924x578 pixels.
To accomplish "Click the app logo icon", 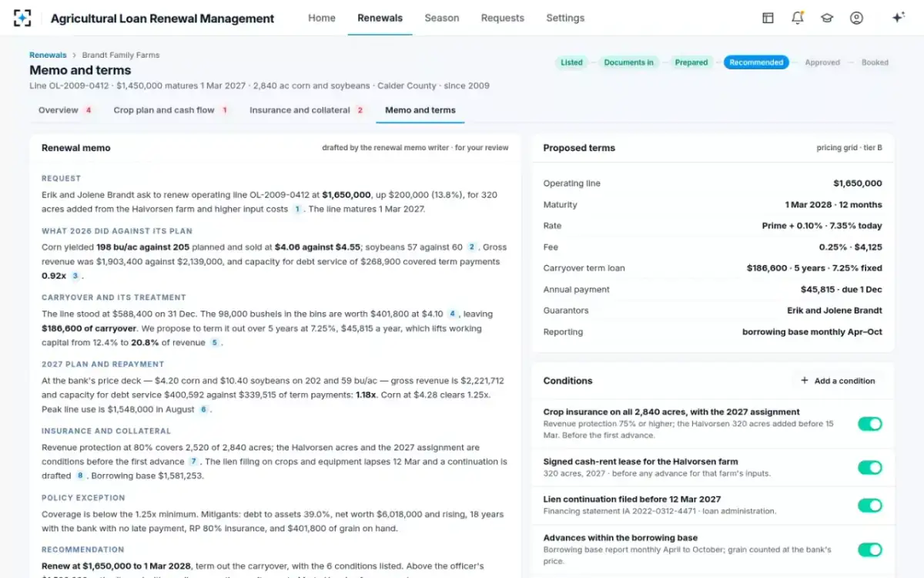I will click(23, 18).
